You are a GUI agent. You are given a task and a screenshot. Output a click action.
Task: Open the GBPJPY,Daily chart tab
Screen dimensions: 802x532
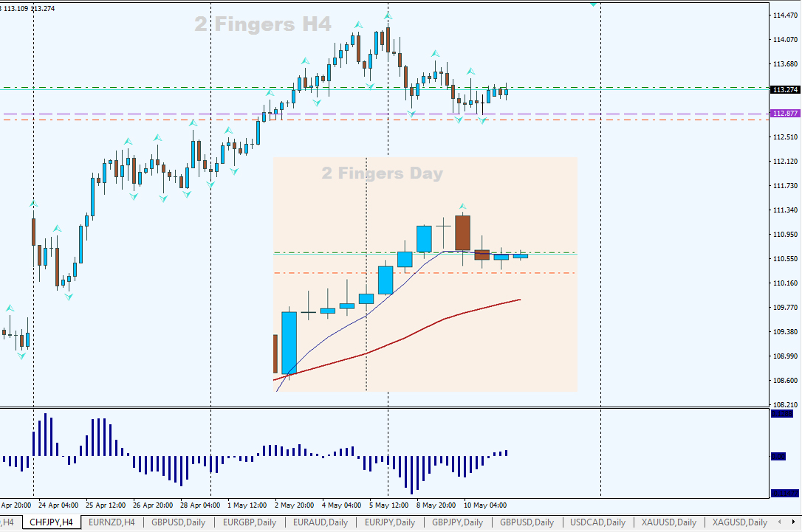[457, 522]
